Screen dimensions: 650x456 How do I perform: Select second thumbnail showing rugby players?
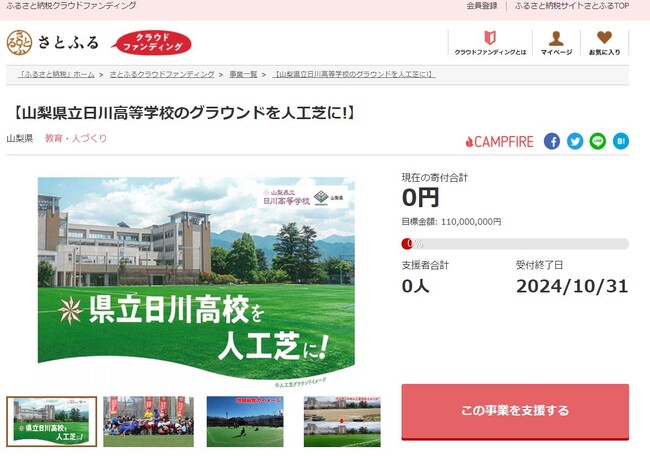pyautogui.click(x=148, y=422)
